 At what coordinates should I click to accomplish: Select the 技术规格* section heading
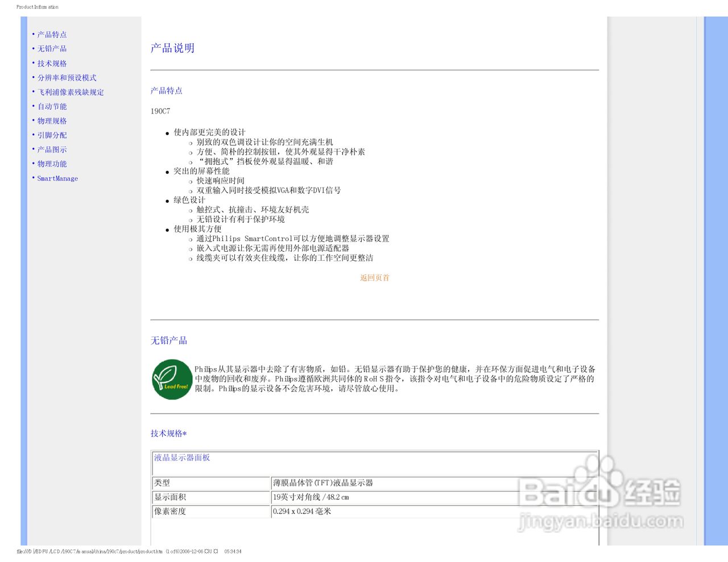(169, 434)
